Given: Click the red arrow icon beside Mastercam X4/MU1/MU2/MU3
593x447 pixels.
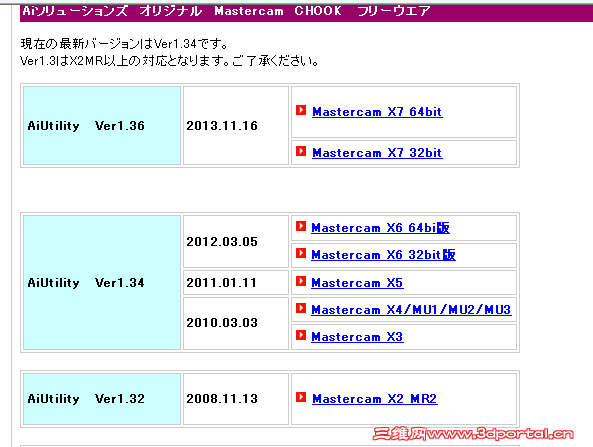Looking at the screenshot, I should point(301,308).
